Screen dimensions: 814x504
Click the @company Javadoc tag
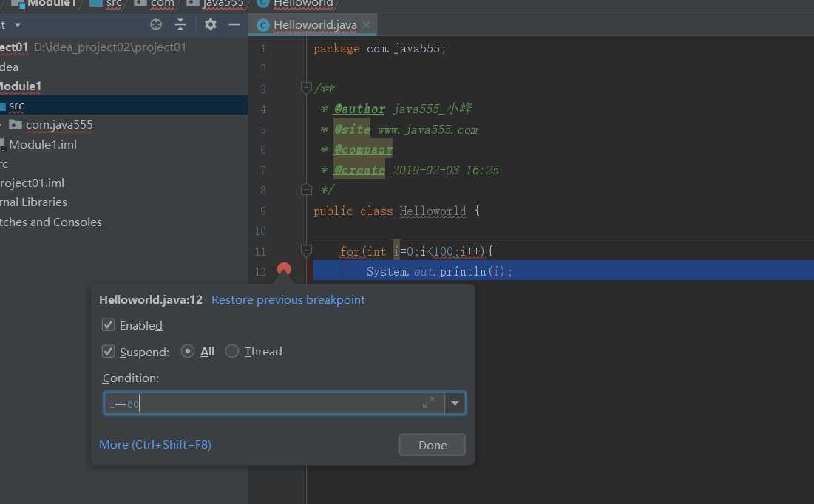(x=363, y=149)
